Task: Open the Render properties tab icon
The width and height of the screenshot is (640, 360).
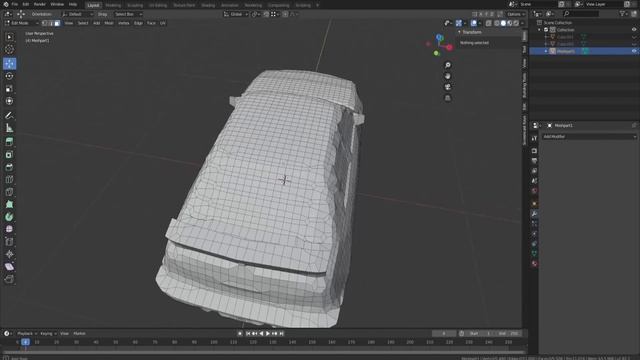Action: coord(534,151)
